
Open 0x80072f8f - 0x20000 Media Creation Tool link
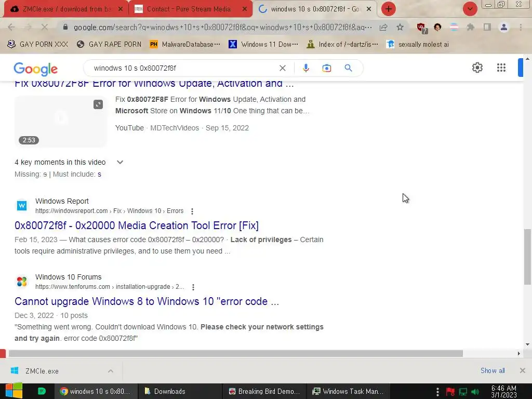click(137, 225)
